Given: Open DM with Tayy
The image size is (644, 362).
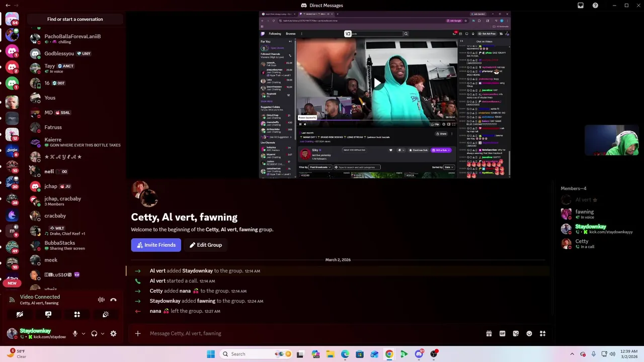Looking at the screenshot, I should click(x=75, y=68).
